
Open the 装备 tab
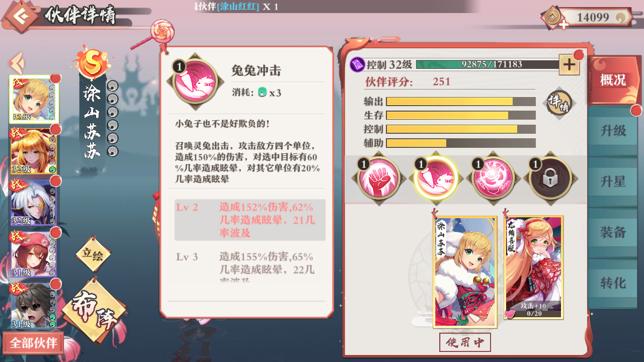(613, 232)
